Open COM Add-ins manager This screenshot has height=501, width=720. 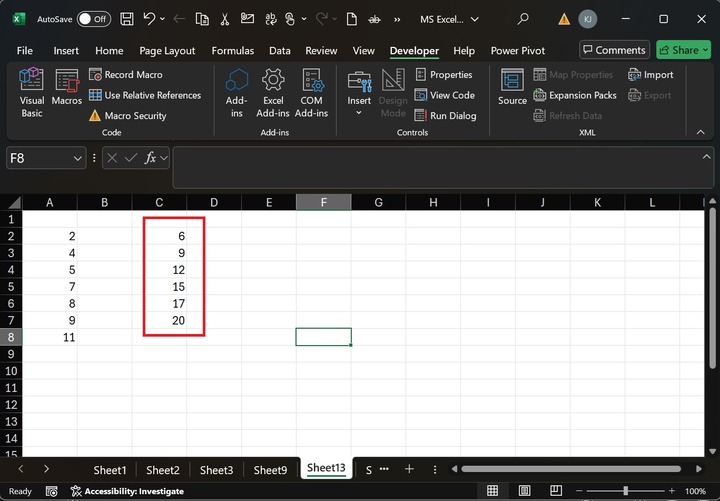311,92
